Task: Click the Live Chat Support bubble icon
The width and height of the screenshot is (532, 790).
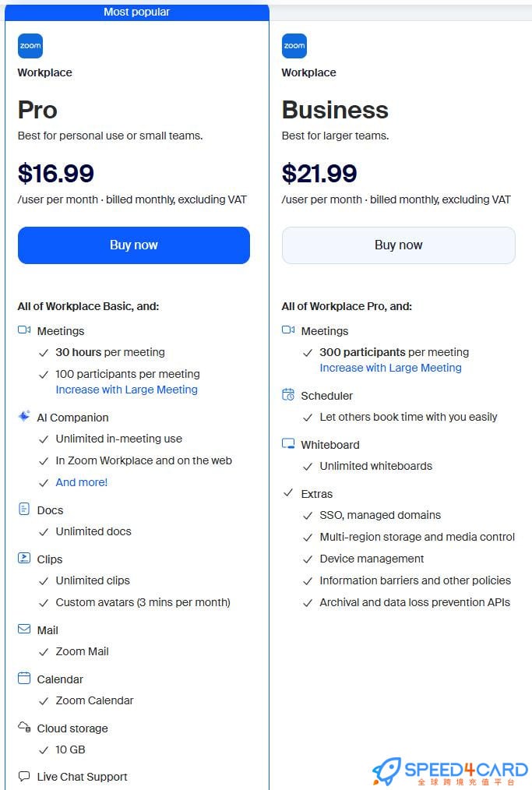Action: coord(24,776)
